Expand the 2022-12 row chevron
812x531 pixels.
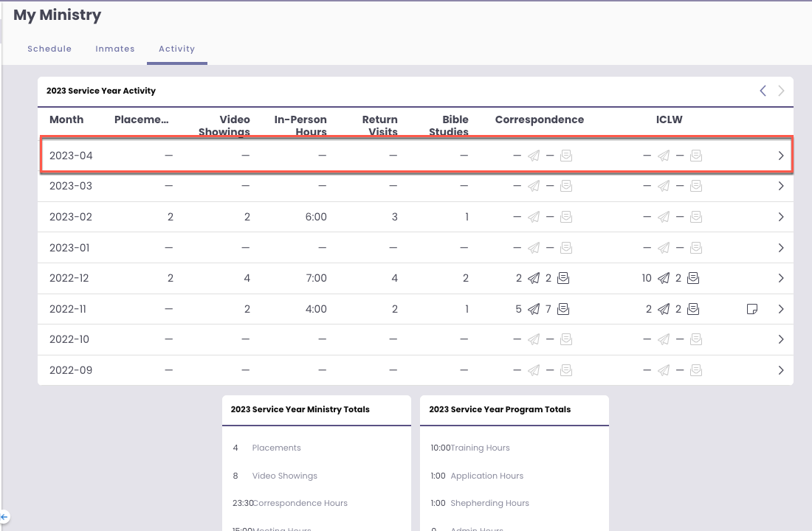pos(781,278)
